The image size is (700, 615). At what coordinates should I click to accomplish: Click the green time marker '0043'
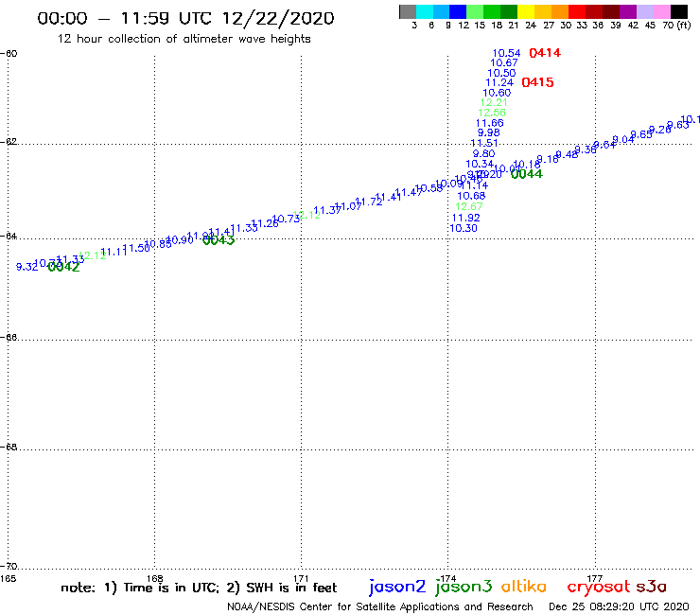pyautogui.click(x=219, y=240)
